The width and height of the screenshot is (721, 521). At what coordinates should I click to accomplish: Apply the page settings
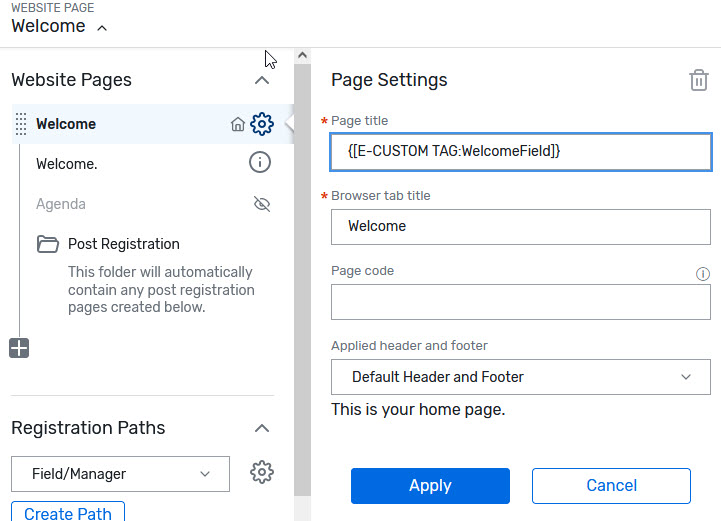coord(430,486)
